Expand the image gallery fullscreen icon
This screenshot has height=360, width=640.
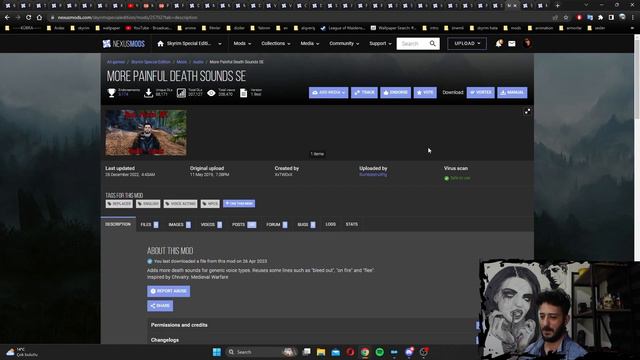point(527,111)
